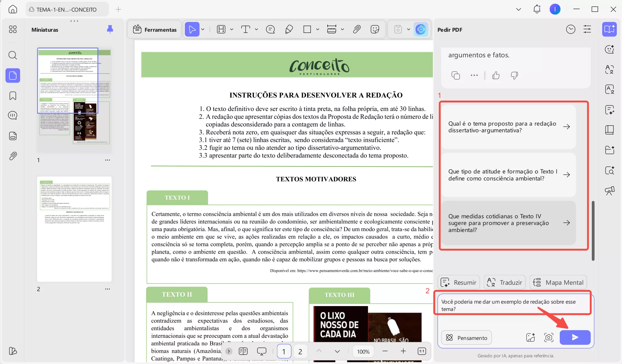Toggle 1:1 actual size view
This screenshot has height=364, width=622.
421,351
